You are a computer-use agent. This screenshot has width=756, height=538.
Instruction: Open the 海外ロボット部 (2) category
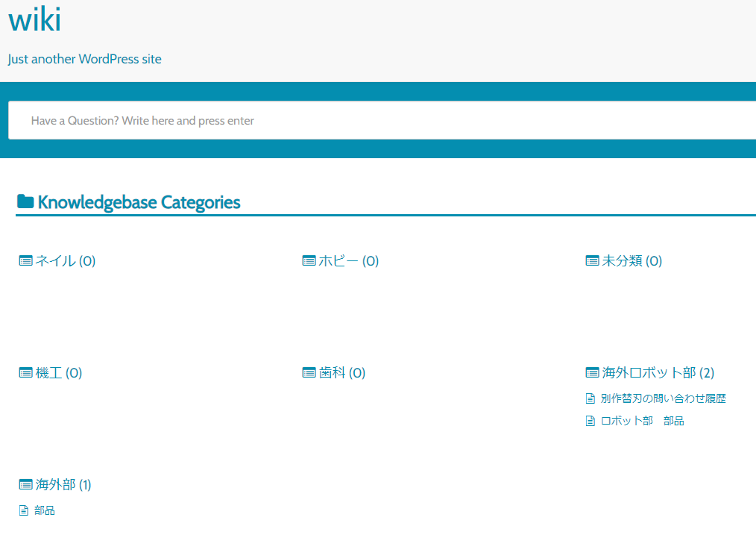pyautogui.click(x=658, y=373)
